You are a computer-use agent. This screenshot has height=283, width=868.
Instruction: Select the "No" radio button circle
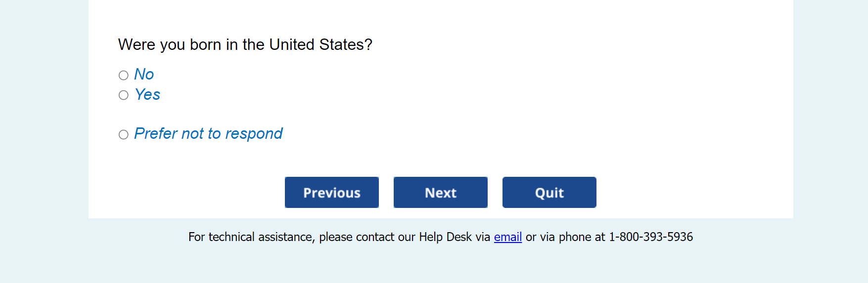(x=124, y=75)
